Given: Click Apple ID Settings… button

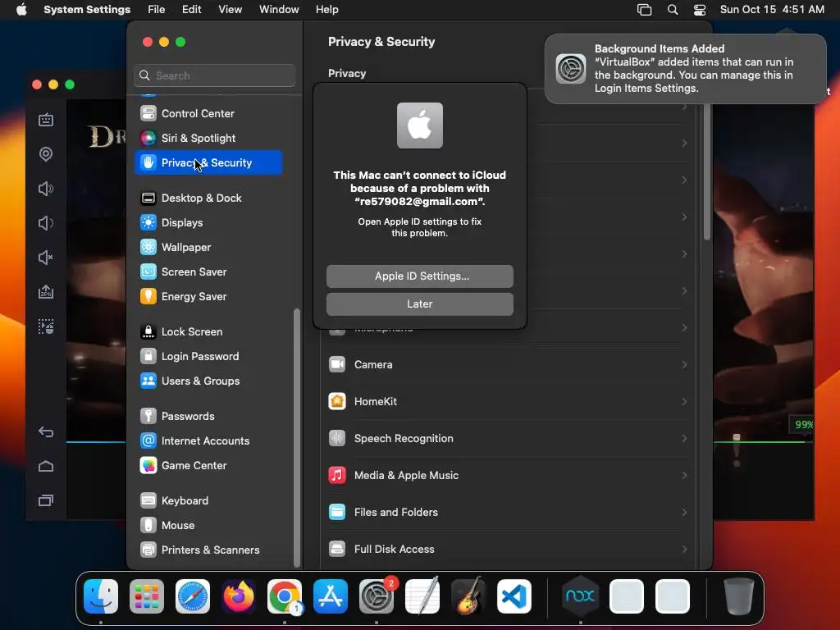Looking at the screenshot, I should 420,276.
